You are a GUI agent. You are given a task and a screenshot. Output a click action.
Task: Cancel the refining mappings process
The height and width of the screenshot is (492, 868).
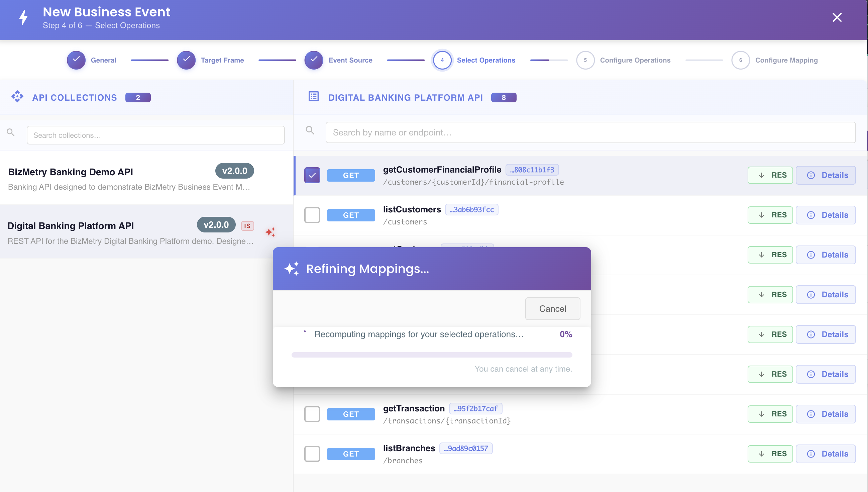(553, 308)
